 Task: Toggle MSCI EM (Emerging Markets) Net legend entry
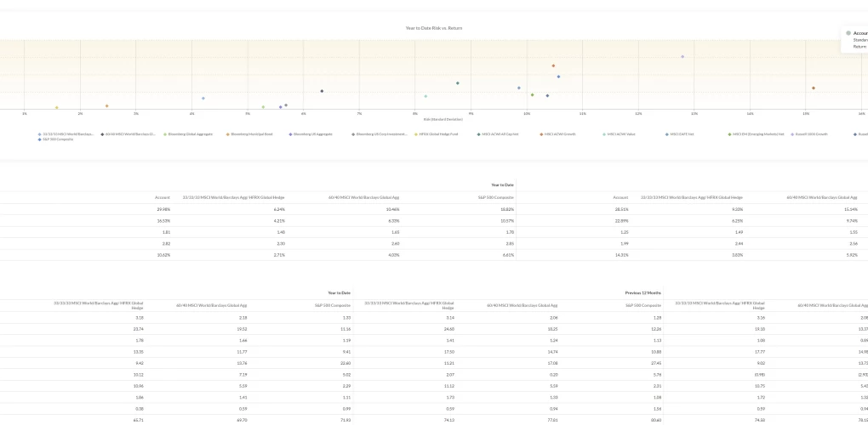[x=756, y=134]
